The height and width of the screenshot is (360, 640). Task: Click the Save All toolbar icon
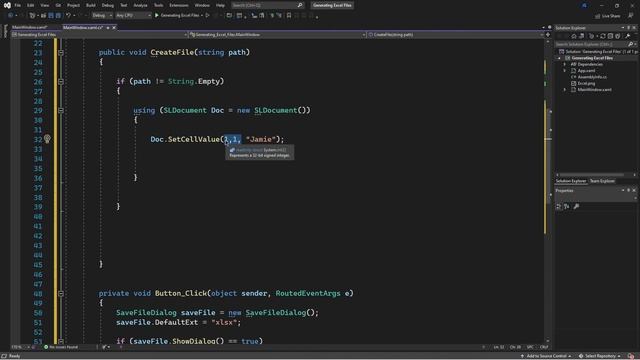click(58, 16)
